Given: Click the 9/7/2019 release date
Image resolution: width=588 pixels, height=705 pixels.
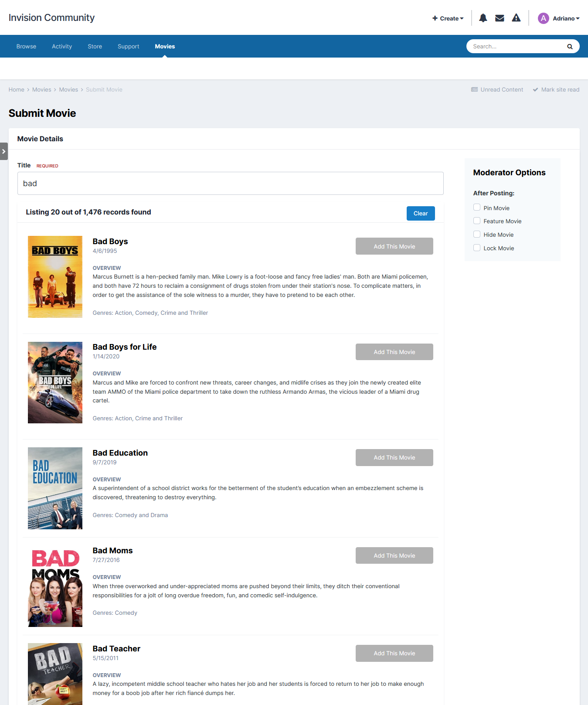Looking at the screenshot, I should click(x=105, y=463).
